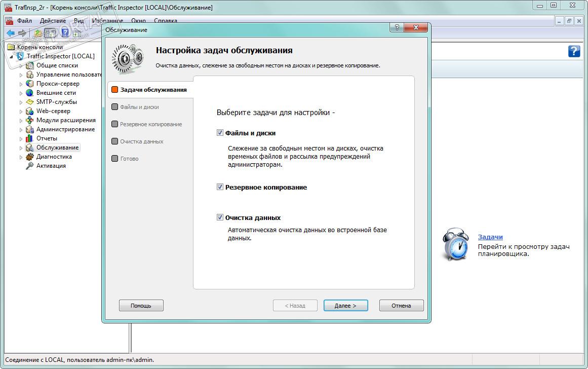Viewport: 588px width, 369px height.
Task: Expand the Обслуживание tree node
Action: 21,148
